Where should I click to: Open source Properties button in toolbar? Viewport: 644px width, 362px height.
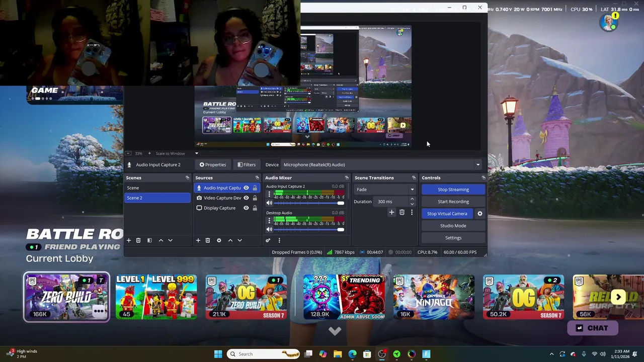click(213, 164)
